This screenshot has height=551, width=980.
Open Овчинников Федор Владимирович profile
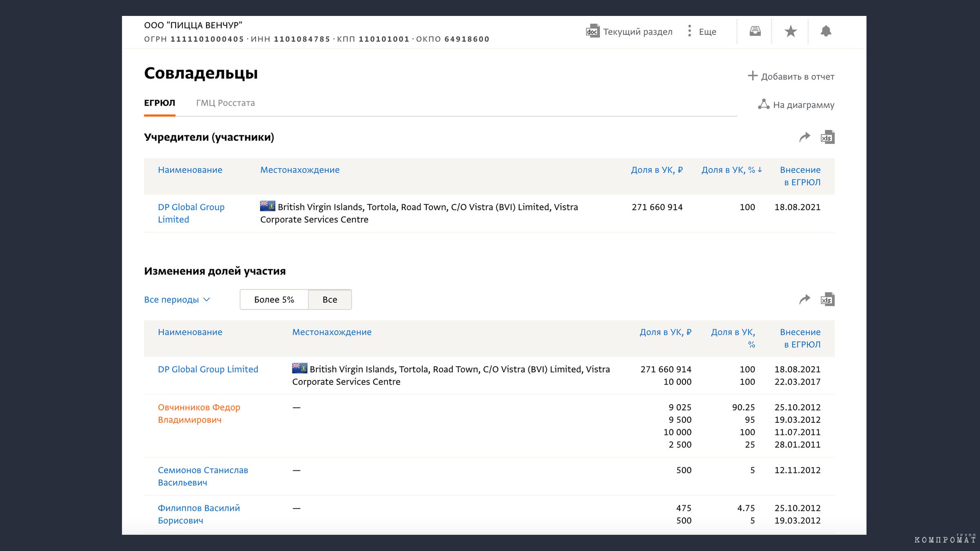(199, 413)
